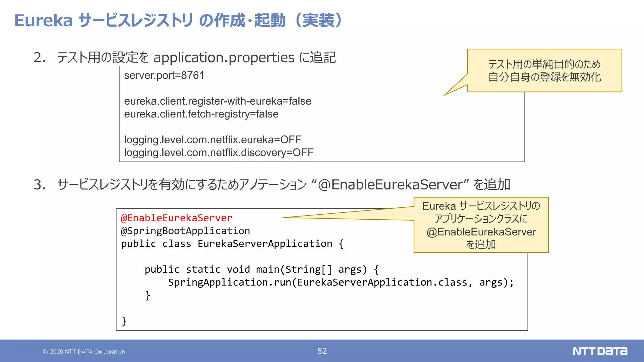Click the red @EnableEurekaServer annotation
Image resolution: width=644 pixels, height=362 pixels.
177,218
